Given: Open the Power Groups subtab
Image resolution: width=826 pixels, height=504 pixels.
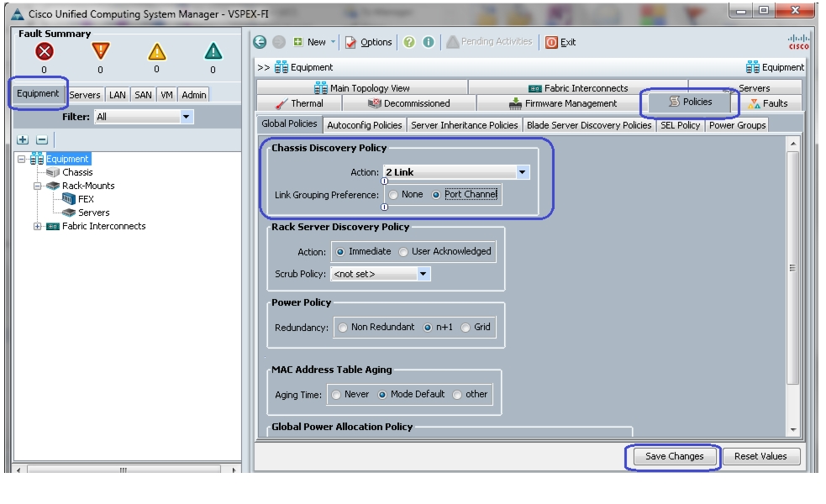Looking at the screenshot, I should tap(737, 125).
